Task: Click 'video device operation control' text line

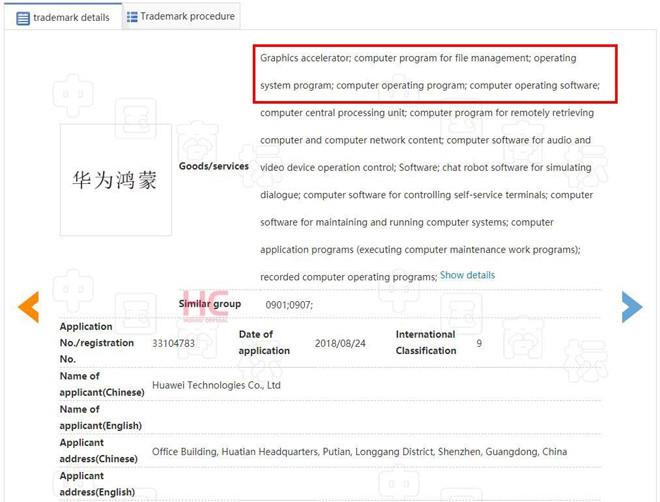Action: (426, 167)
